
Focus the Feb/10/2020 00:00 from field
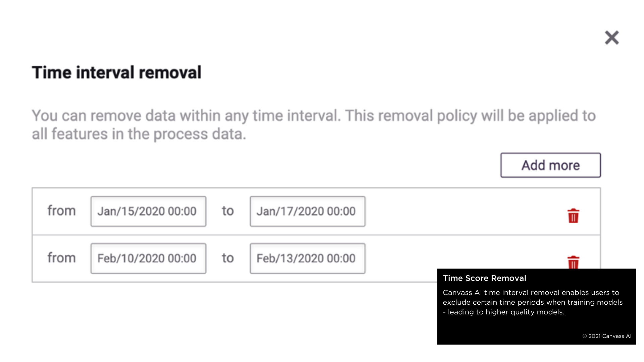click(x=148, y=258)
